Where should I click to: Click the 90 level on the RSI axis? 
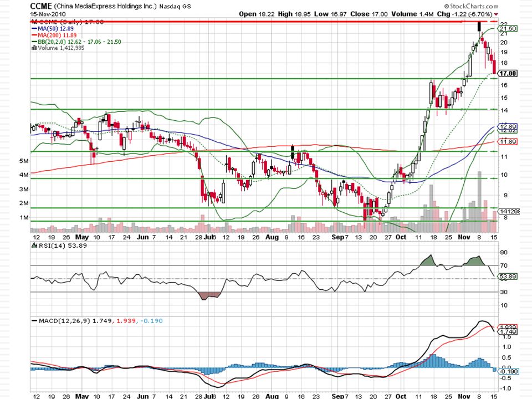[504, 253]
